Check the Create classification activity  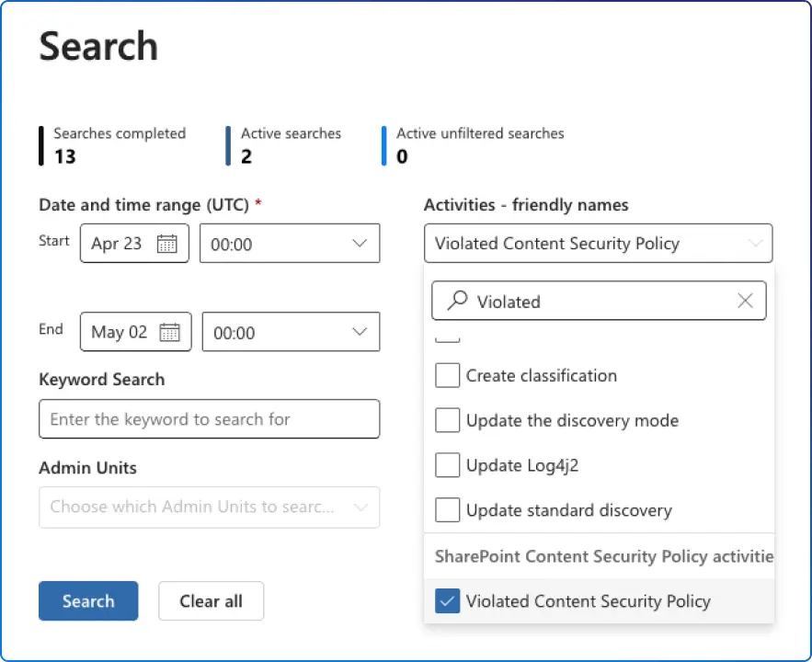click(x=447, y=375)
